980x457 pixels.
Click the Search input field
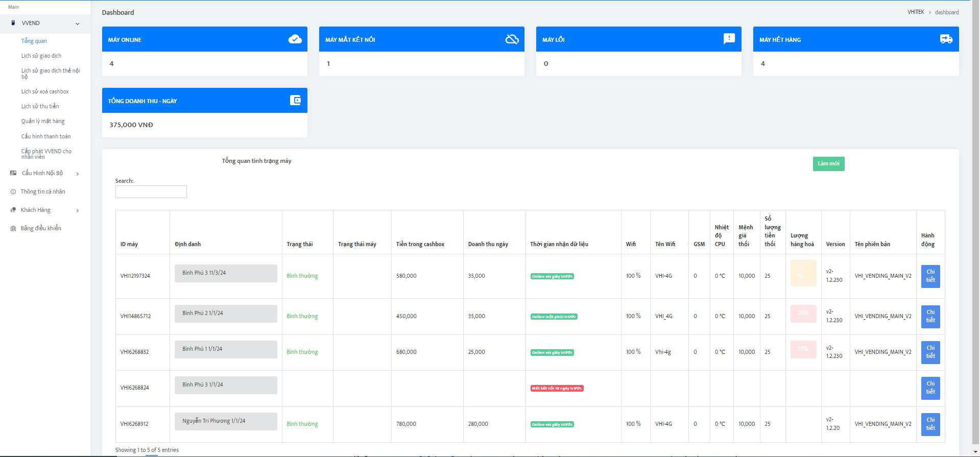click(151, 192)
